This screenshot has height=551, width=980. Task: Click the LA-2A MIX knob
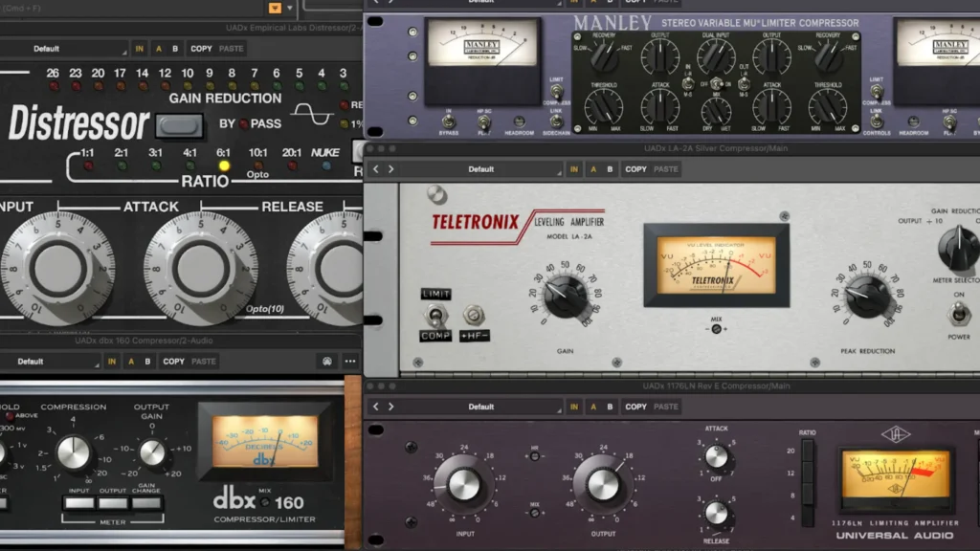point(716,329)
